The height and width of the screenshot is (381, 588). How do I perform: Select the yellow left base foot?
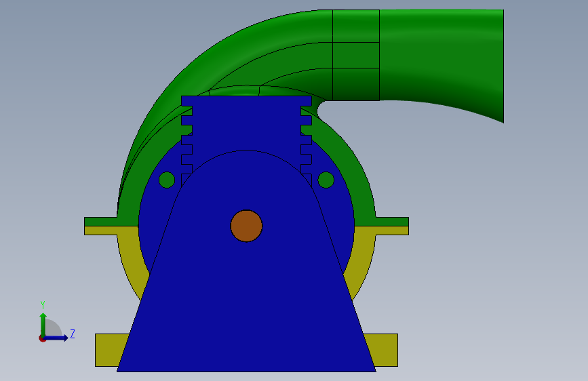click(111, 350)
